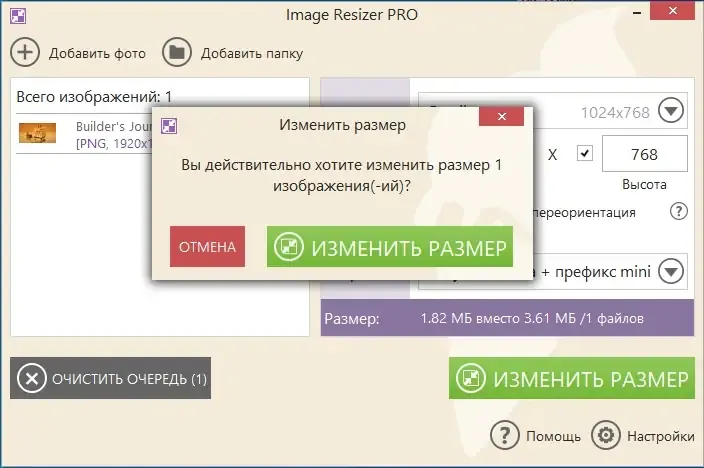This screenshot has width=704, height=468.
Task: Click the X icon on Очистить очередь
Action: tap(31, 378)
